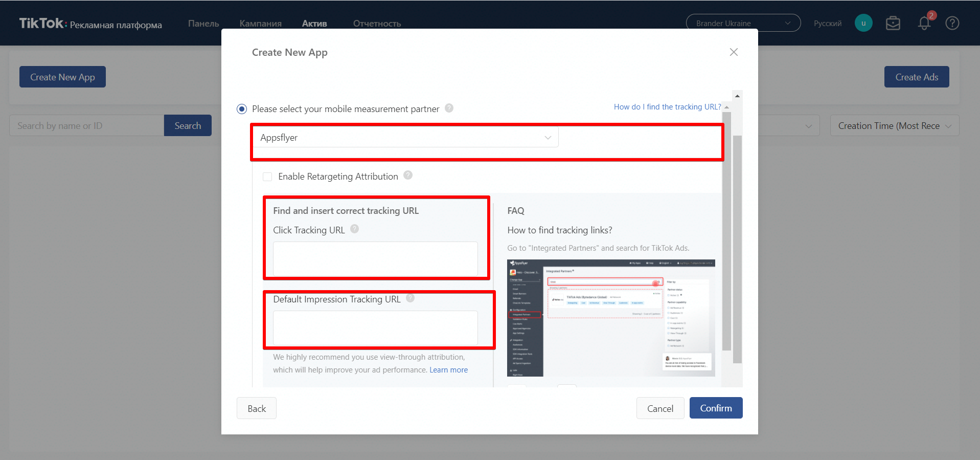Expand the Appsflyer partner dropdown

pos(404,138)
